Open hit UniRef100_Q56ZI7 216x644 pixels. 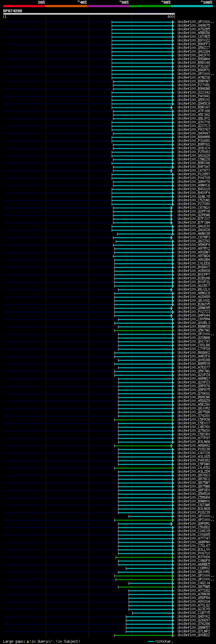pos(194,48)
